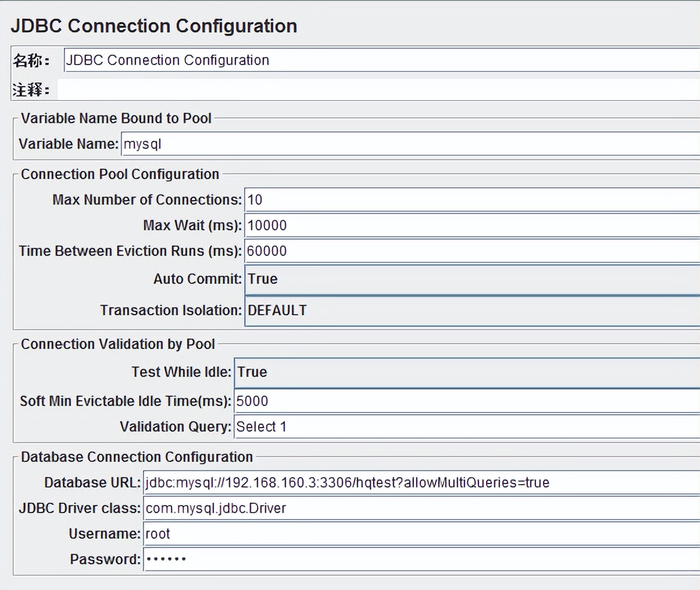Open the Test While Idle dropdown
The image size is (700, 590).
(466, 372)
